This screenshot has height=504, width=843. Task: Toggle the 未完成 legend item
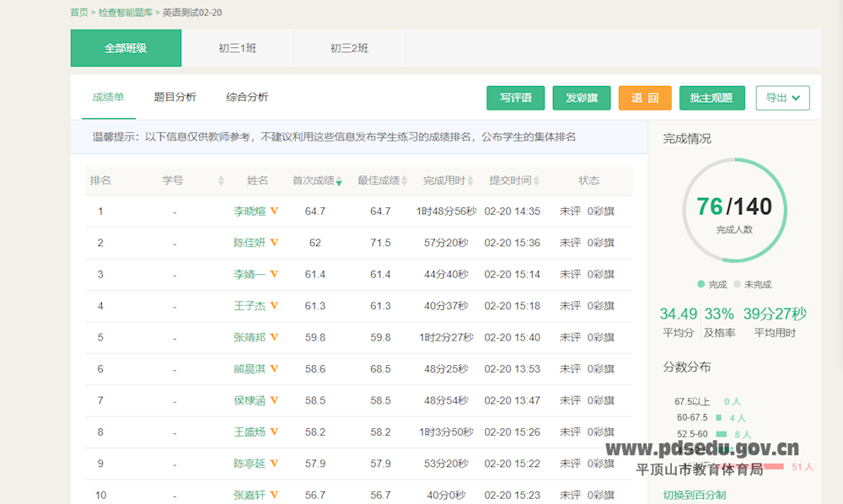point(752,284)
